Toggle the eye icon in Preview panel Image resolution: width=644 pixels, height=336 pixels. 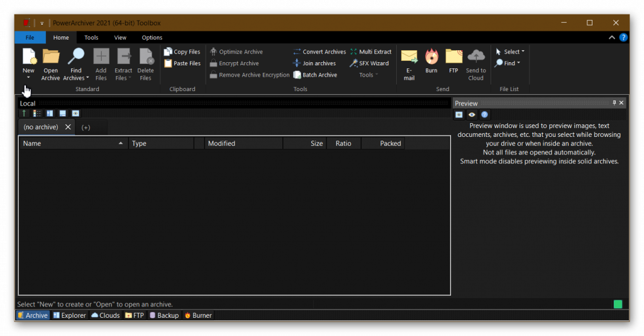pos(472,114)
